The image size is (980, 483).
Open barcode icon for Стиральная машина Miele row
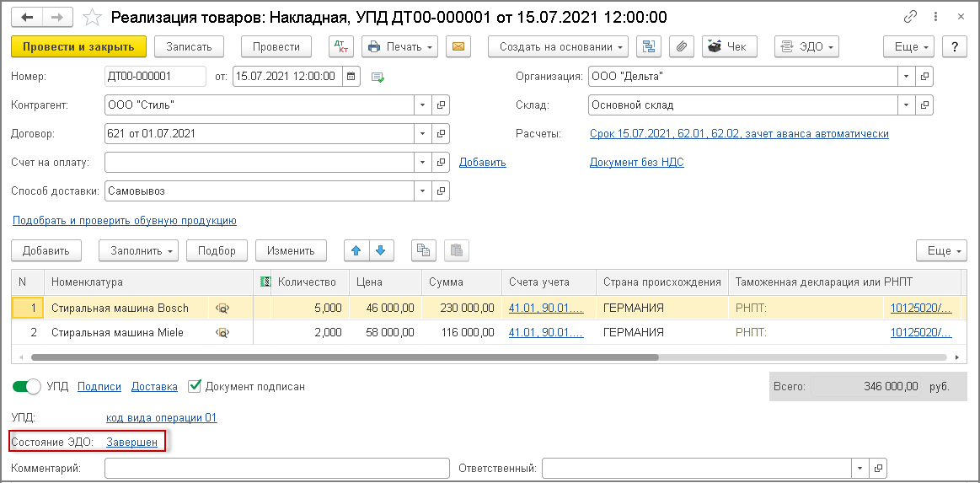(222, 333)
